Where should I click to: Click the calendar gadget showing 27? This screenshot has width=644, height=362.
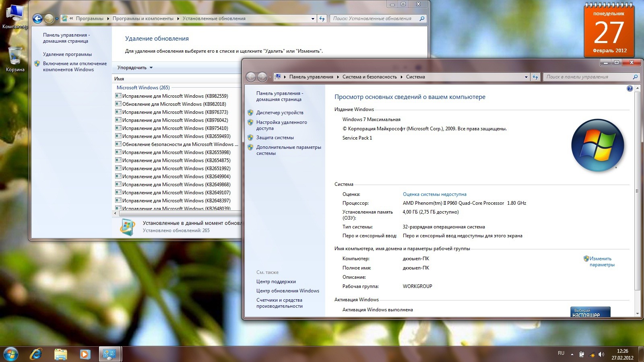(x=609, y=30)
